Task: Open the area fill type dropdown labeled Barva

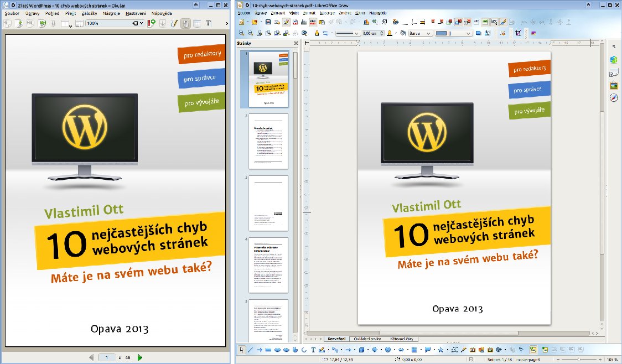Action: [x=421, y=33]
